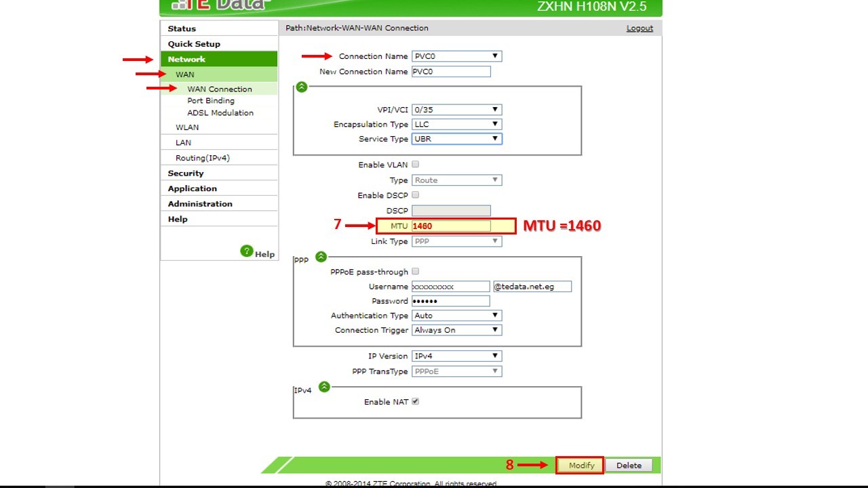Click the @tedata.net.eg domain field
This screenshot has height=488, width=868.
pyautogui.click(x=532, y=287)
